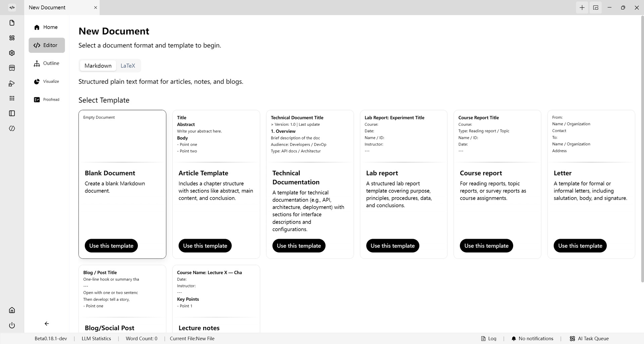
Task: Close the New Document tab
Action: point(96,7)
